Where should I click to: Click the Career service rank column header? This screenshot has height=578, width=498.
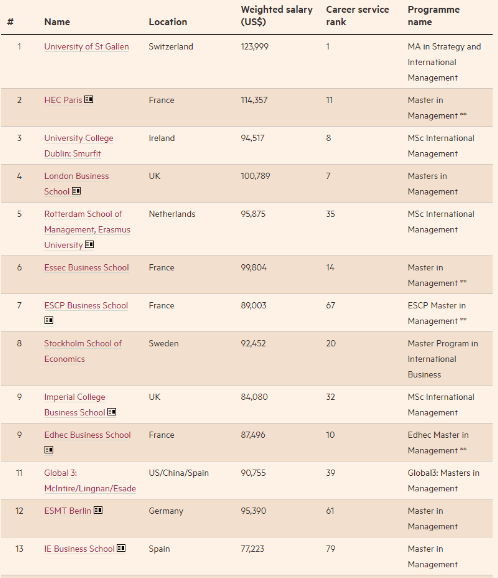[357, 16]
